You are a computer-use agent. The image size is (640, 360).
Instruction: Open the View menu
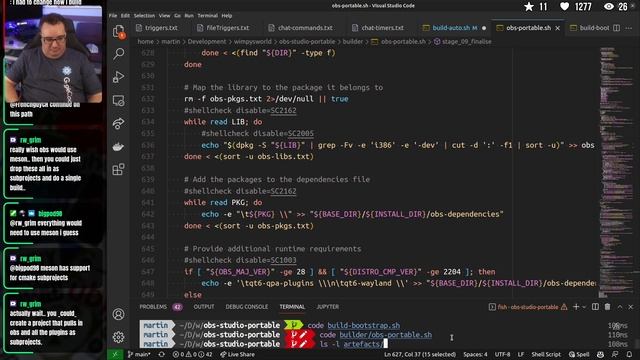coord(164,16)
